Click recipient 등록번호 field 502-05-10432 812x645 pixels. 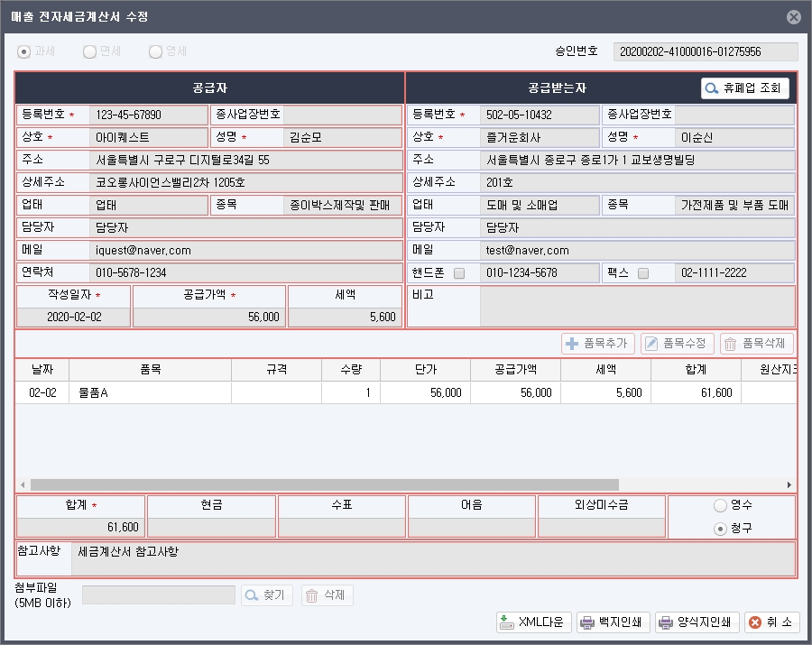pyautogui.click(x=540, y=115)
